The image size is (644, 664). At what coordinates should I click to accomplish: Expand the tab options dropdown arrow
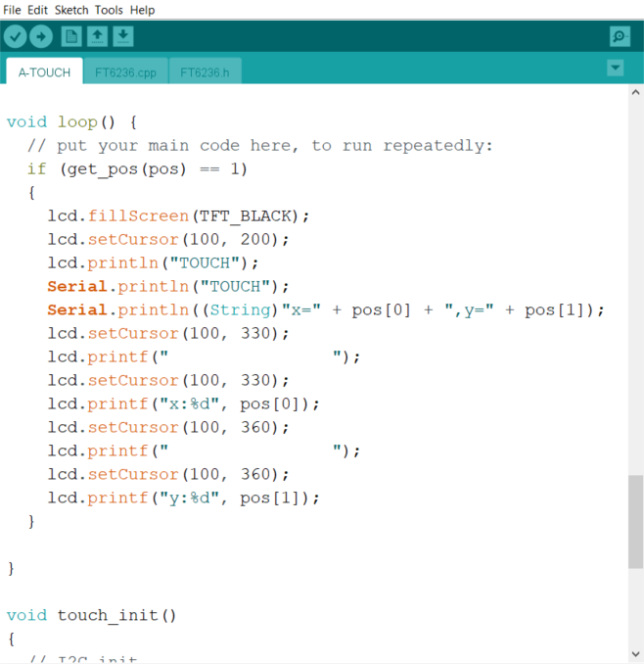click(x=616, y=68)
